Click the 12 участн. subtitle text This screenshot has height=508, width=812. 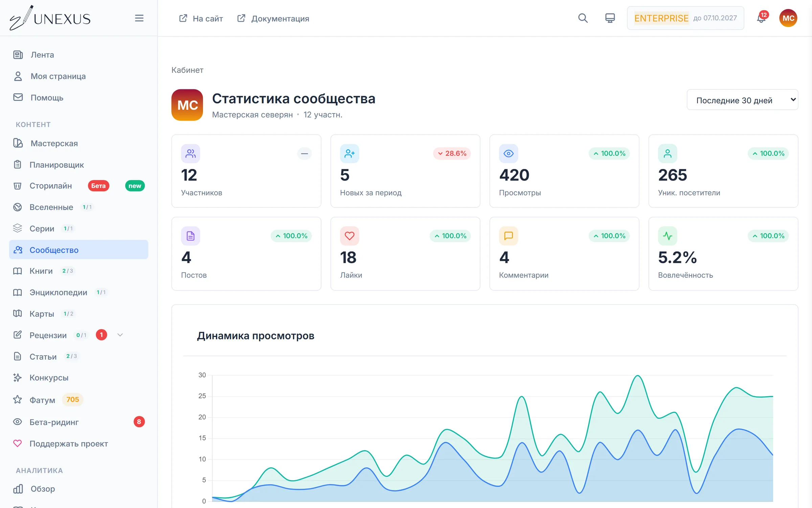pos(323,115)
